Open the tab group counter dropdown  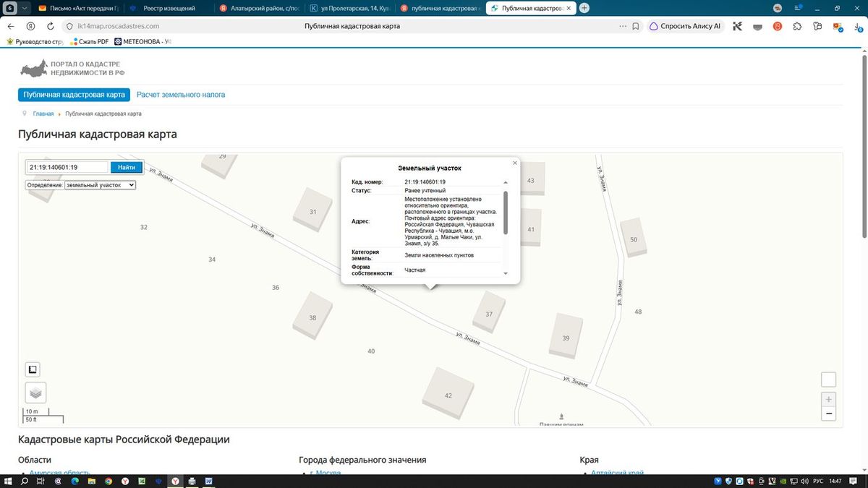click(25, 8)
